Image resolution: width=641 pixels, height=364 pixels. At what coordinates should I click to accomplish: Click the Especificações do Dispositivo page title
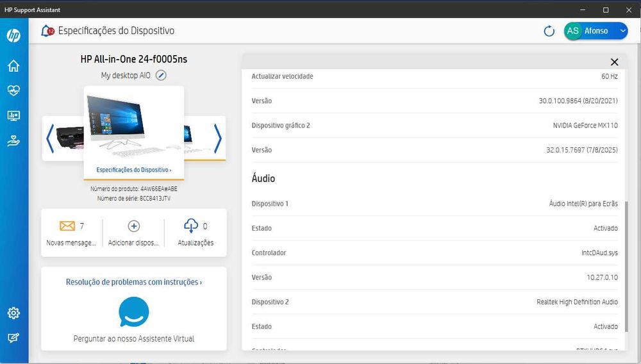(x=116, y=31)
